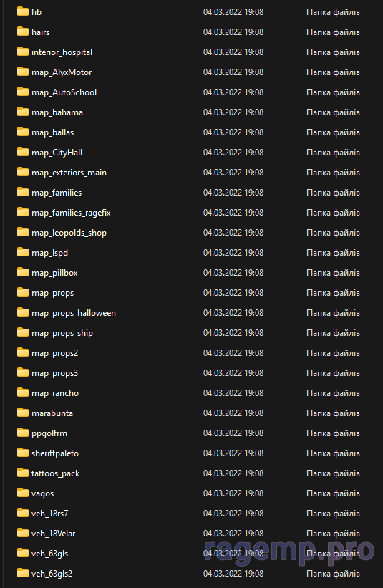
Task: Select the date of the vagos folder
Action: click(233, 493)
